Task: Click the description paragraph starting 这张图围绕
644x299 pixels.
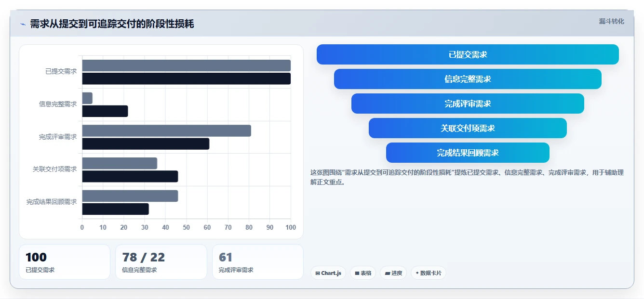Action: (467, 177)
